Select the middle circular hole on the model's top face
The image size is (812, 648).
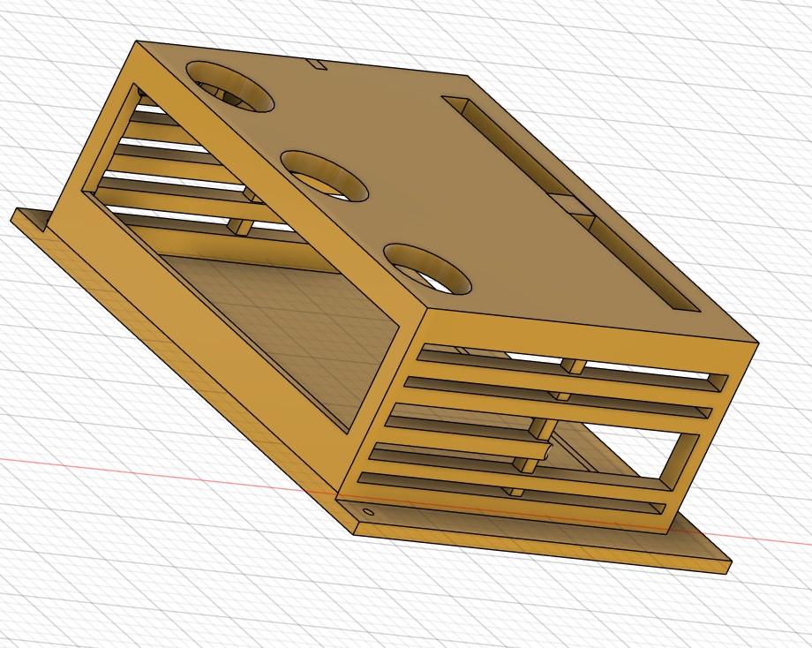(325, 176)
